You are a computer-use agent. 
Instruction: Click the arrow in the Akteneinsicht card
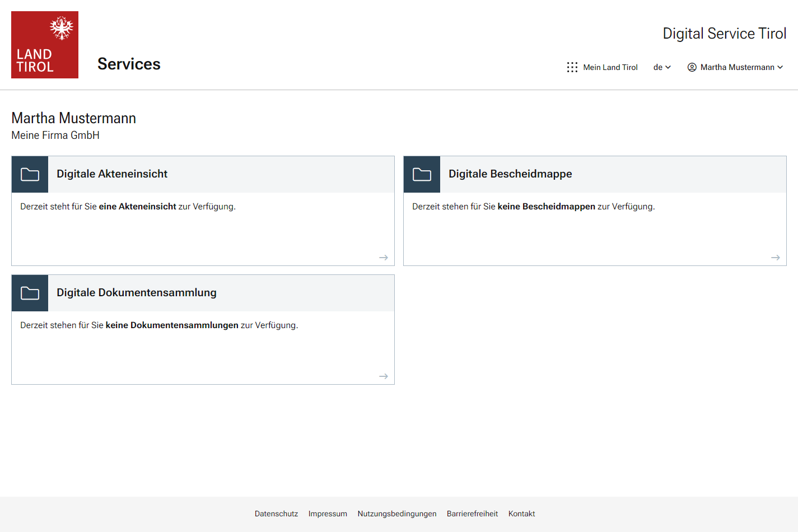click(384, 258)
